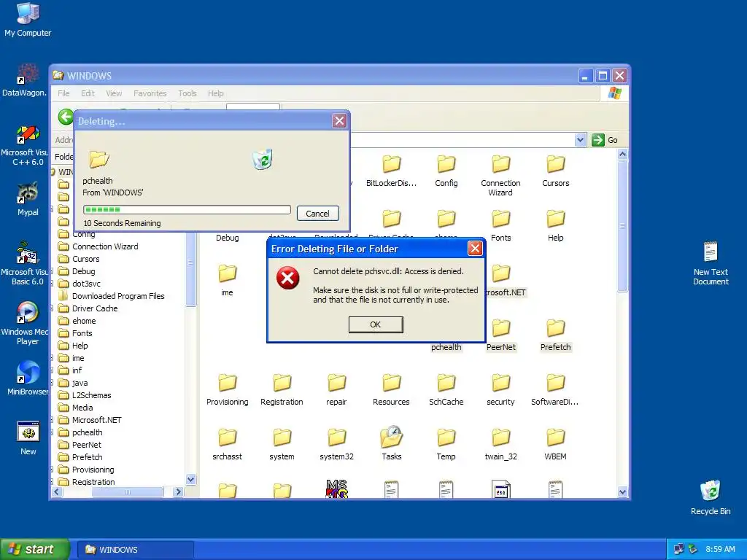Select the Config folder in file pane
This screenshot has width=747, height=560.
pos(446,164)
